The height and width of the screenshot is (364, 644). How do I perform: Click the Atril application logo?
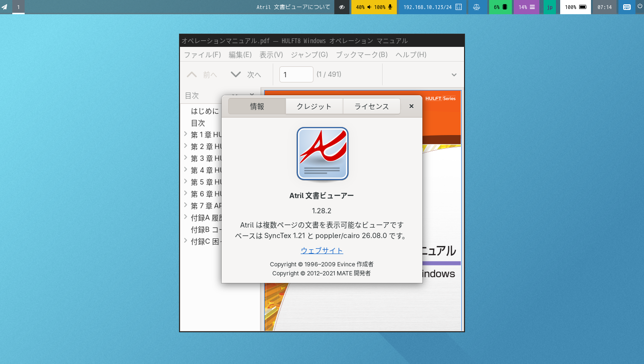(x=322, y=155)
